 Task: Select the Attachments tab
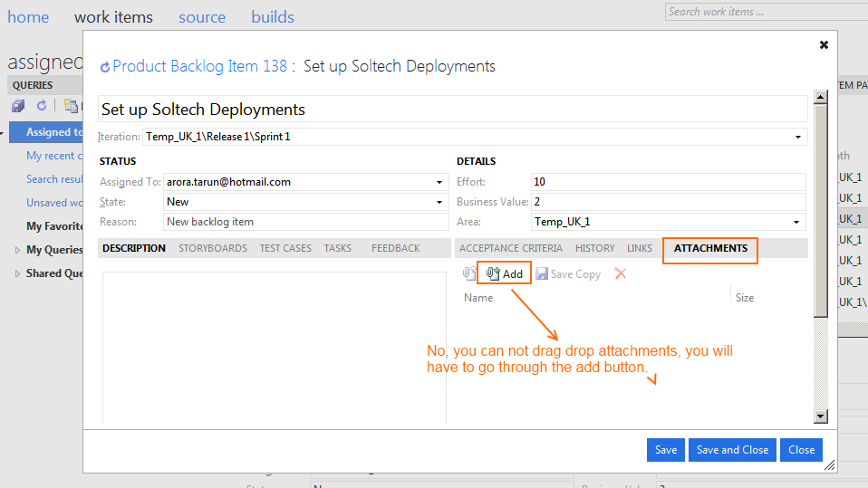(x=710, y=248)
